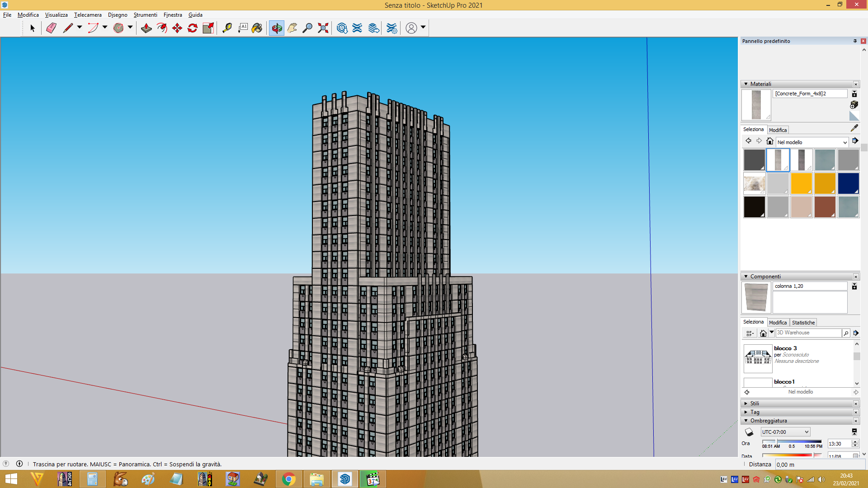Open the Telecamera menu
This screenshot has height=488, width=868.
point(88,15)
